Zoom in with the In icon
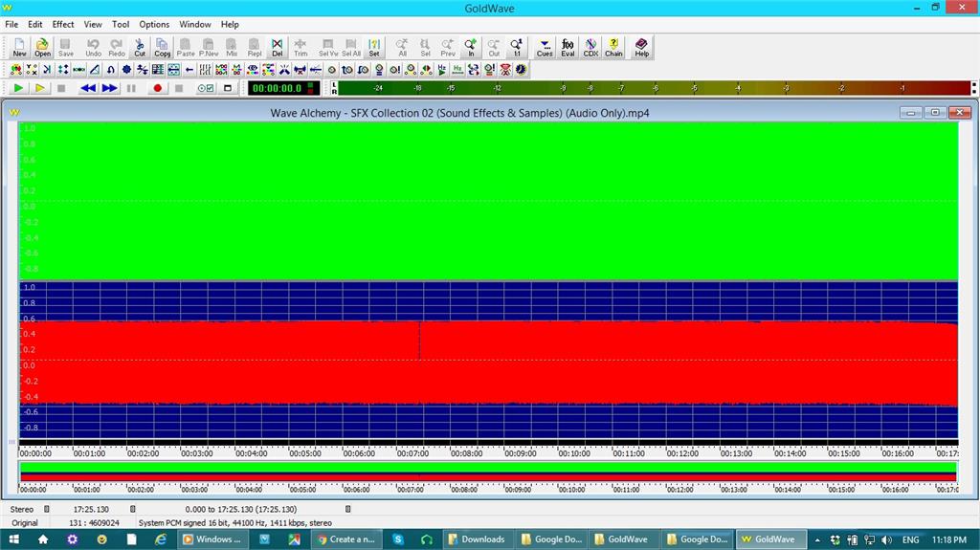The height and width of the screenshot is (550, 980). [x=471, y=48]
